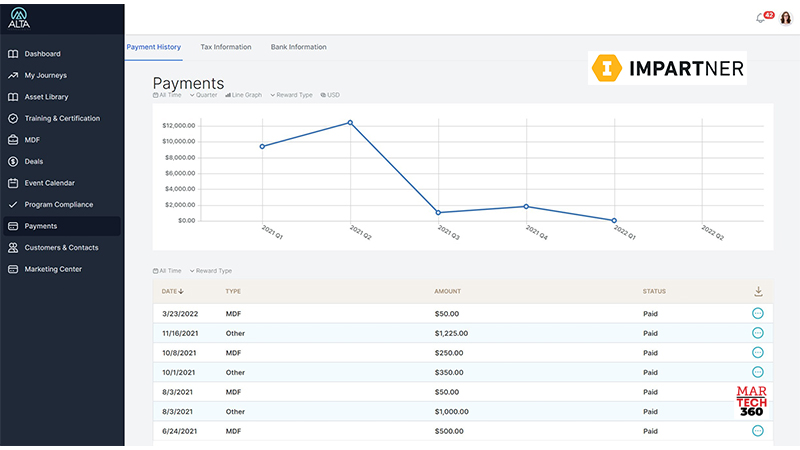Expand the Quarter dropdown
This screenshot has height=450, width=800.
point(204,95)
